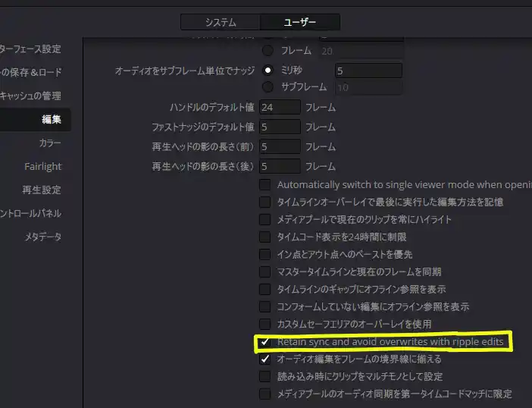Check イン点とアウト点へのペーストを優先

(264, 254)
